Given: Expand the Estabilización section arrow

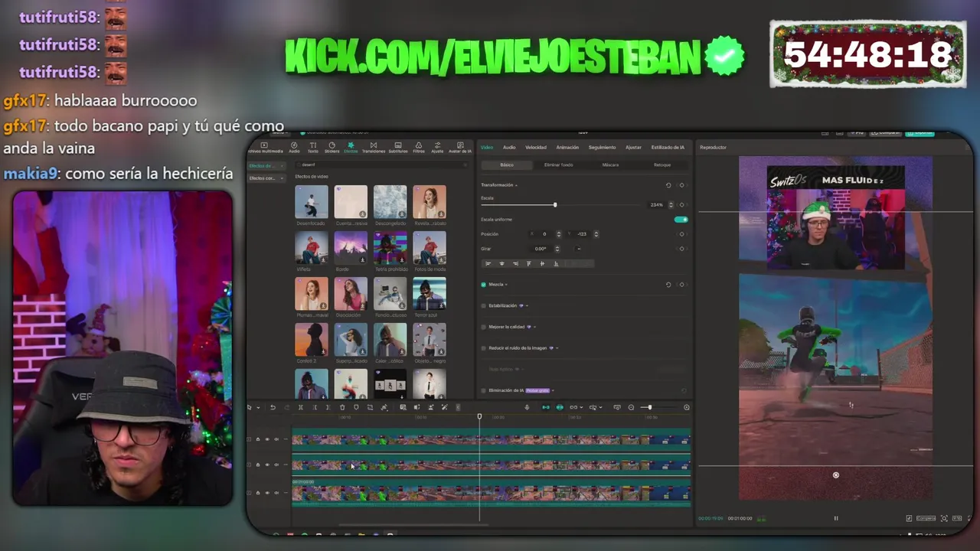Looking at the screenshot, I should (527, 305).
